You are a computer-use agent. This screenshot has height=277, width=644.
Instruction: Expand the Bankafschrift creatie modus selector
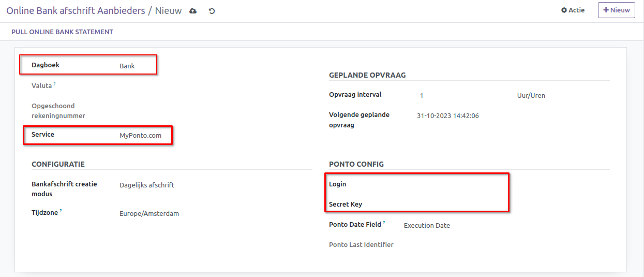coord(207,185)
